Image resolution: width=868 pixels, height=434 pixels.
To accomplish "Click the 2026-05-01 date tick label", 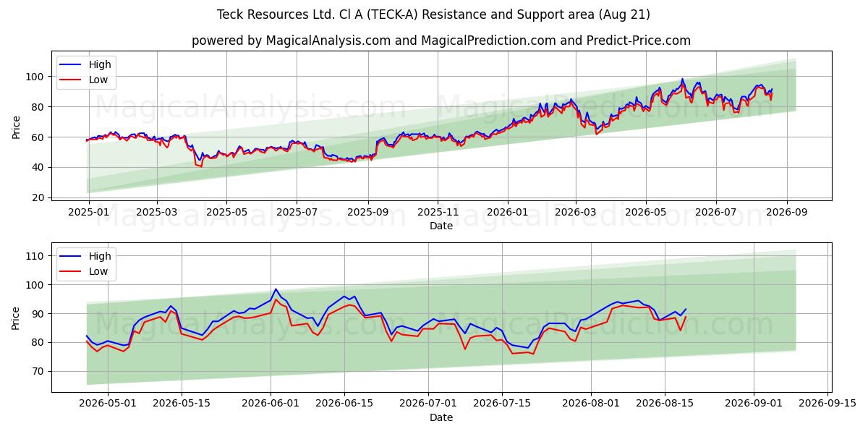I will pyautogui.click(x=108, y=403).
